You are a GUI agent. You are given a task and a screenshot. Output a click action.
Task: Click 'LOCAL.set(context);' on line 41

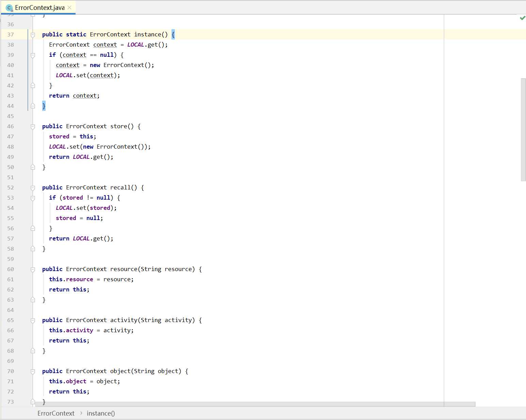pyautogui.click(x=88, y=75)
